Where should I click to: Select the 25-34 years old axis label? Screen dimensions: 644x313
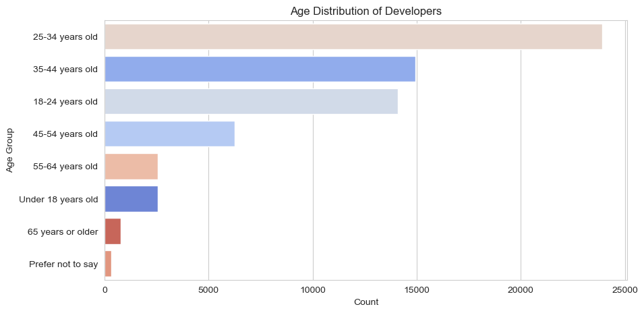(x=65, y=36)
